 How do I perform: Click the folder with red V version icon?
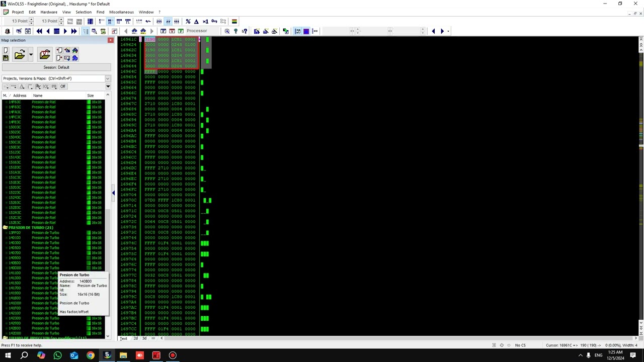(x=45, y=54)
